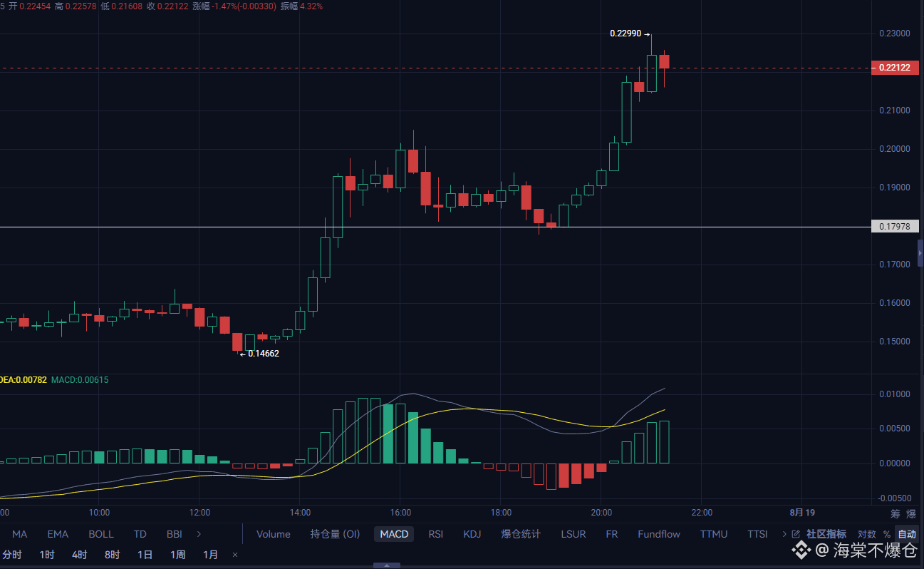Open the community indicator edit icon
Viewport: 924px width, 569px height.
(x=796, y=534)
